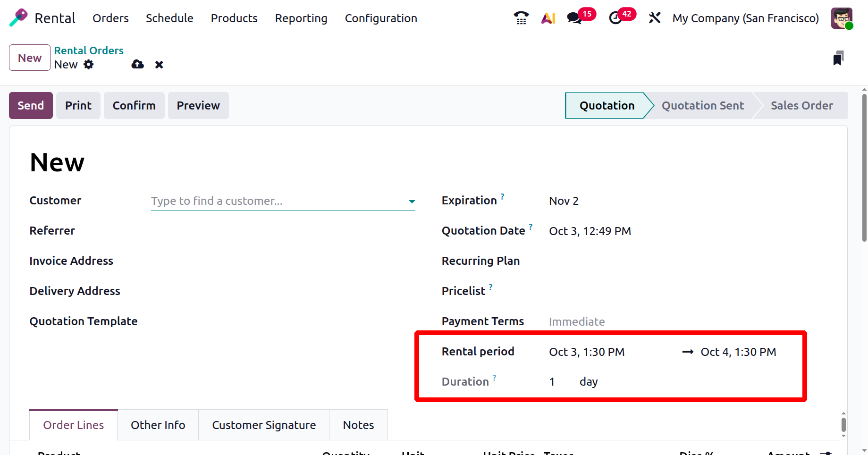The image size is (868, 455).
Task: Open the My Company (San Francisco) switcher
Action: 745,18
